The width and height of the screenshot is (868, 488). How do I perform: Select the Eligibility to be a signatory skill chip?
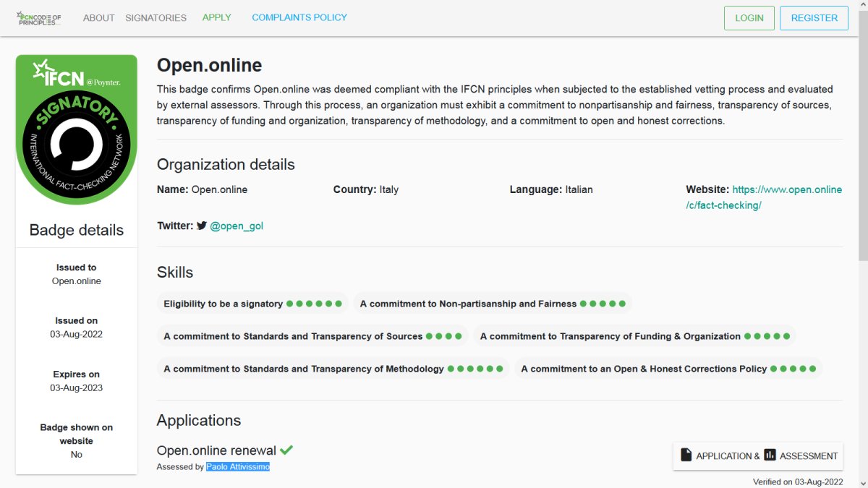[252, 304]
